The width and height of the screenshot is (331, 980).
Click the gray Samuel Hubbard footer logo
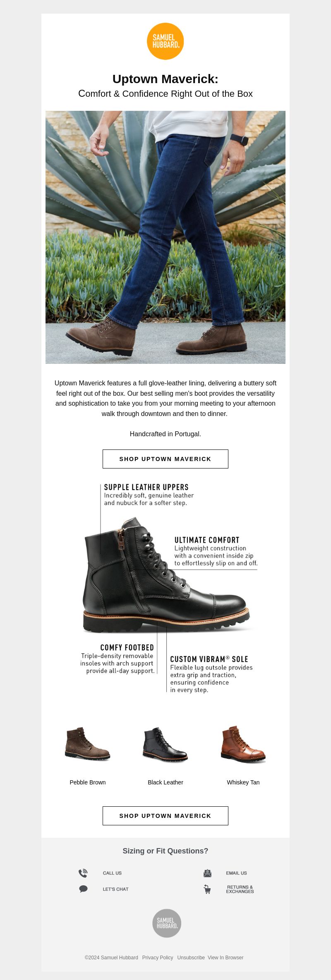coord(167,923)
